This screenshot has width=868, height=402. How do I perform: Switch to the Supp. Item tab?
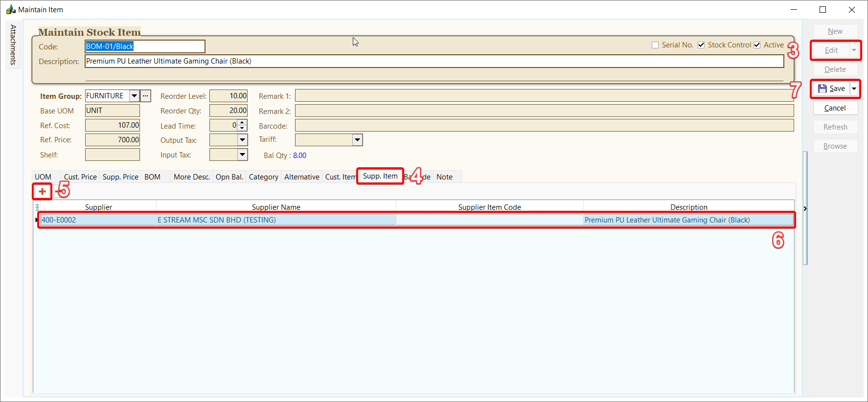[x=380, y=176]
